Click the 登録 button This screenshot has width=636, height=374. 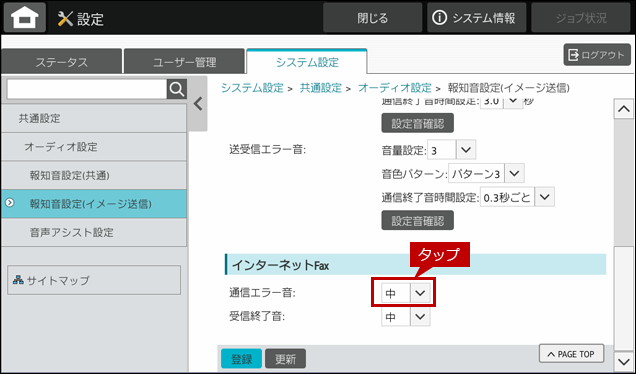[241, 359]
